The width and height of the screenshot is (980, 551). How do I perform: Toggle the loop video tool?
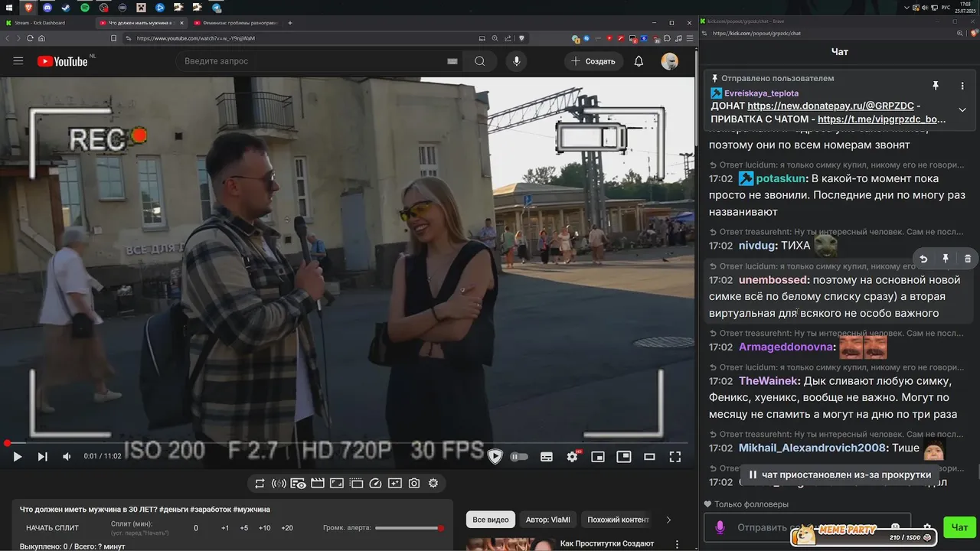coord(260,484)
